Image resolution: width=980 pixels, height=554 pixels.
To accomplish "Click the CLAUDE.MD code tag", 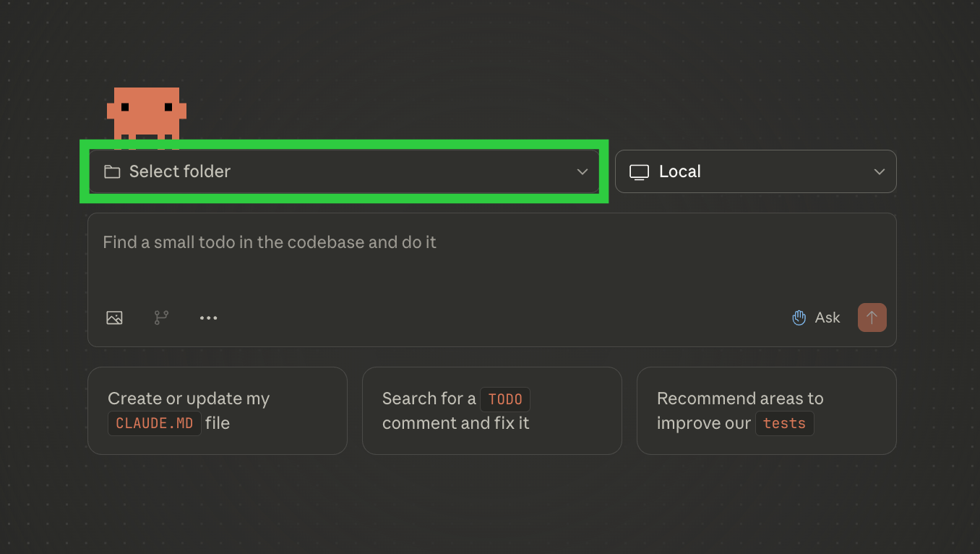I will (155, 423).
